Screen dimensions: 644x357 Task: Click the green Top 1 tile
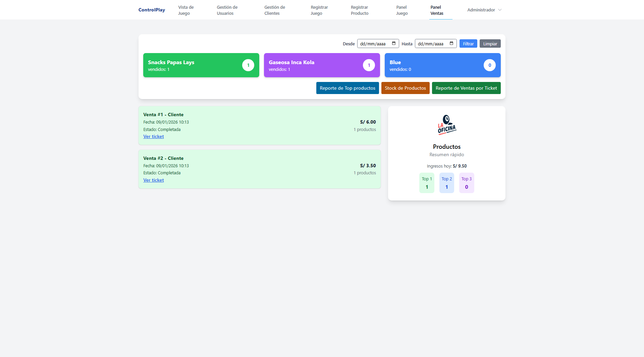427,183
